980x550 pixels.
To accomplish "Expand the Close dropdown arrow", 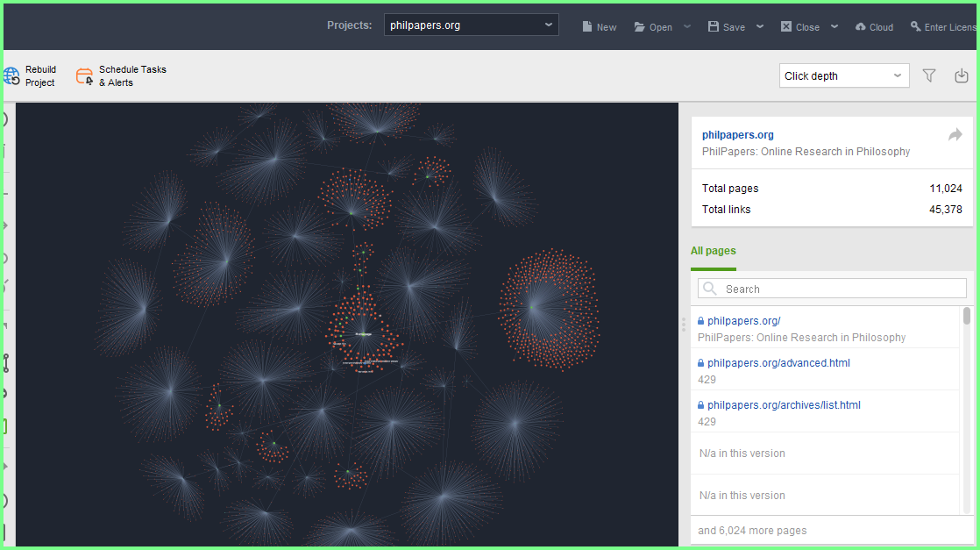I will 834,26.
